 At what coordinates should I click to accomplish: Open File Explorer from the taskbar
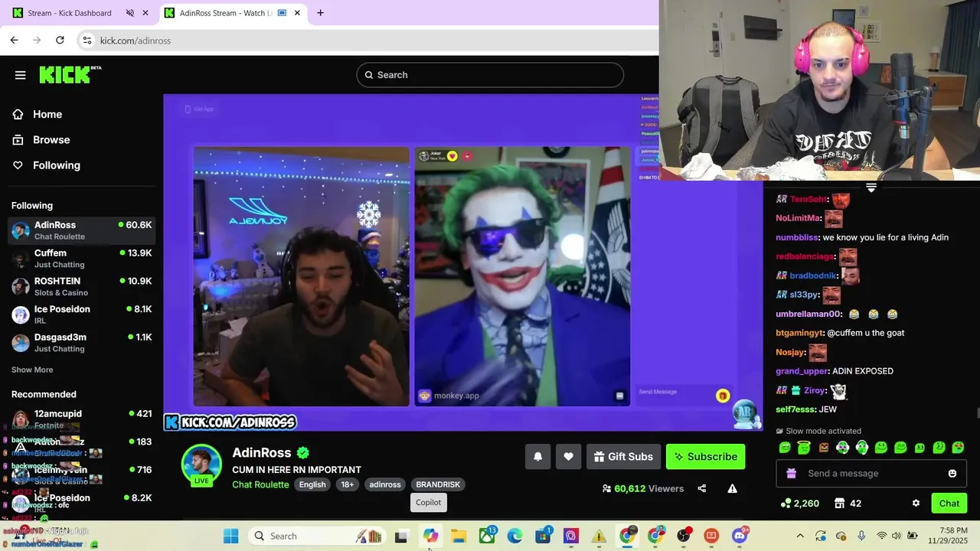pyautogui.click(x=459, y=536)
